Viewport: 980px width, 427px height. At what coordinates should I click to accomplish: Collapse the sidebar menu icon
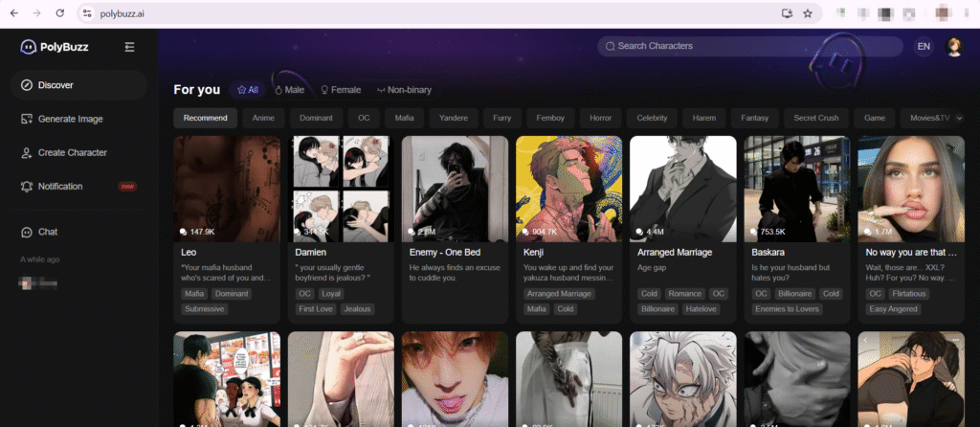(129, 47)
